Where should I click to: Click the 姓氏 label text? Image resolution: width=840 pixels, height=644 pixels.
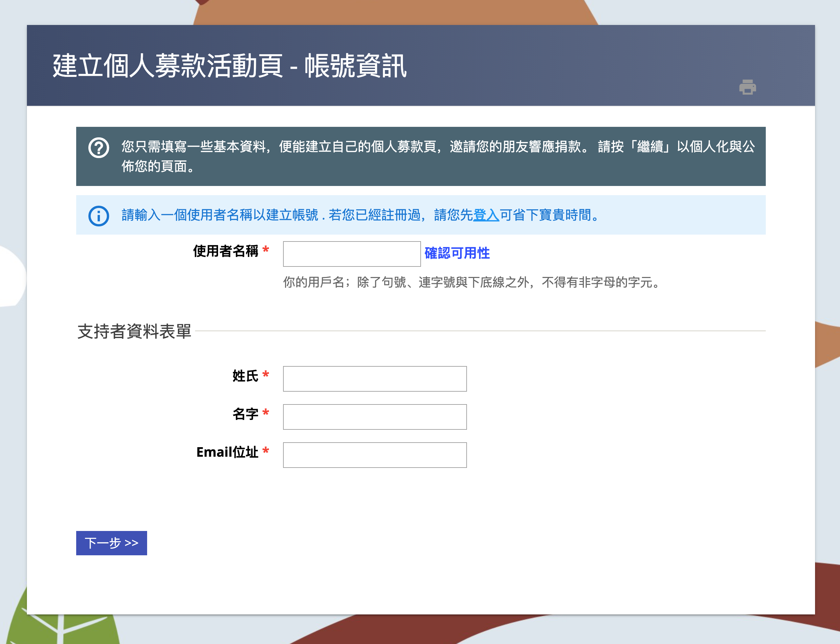(246, 376)
